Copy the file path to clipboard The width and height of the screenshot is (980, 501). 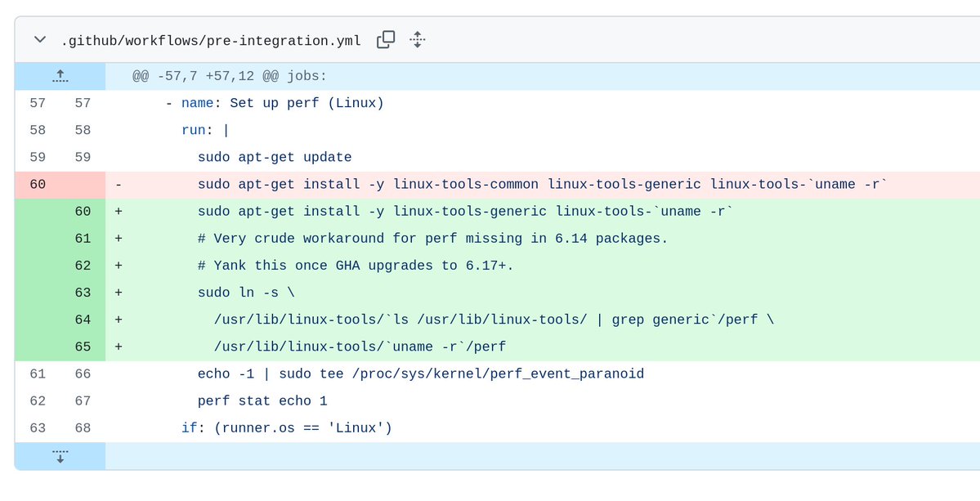click(386, 39)
